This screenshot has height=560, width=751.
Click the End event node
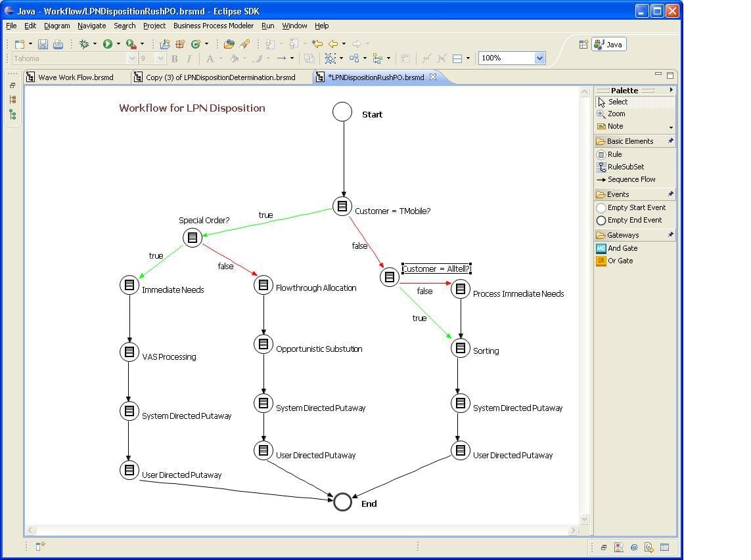point(342,502)
